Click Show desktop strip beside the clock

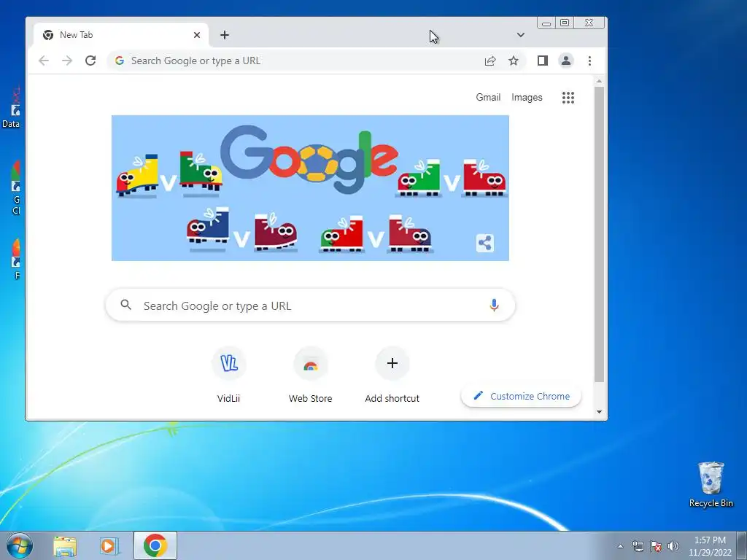click(742, 546)
